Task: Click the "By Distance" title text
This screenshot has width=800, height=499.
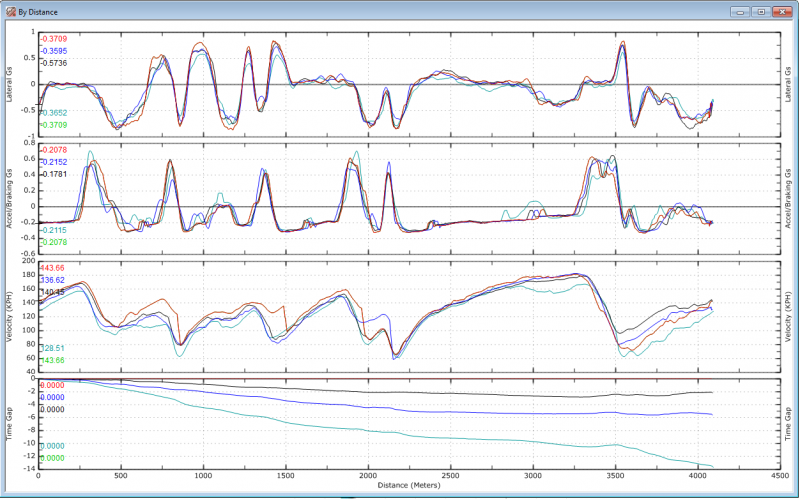Action: click(x=38, y=12)
